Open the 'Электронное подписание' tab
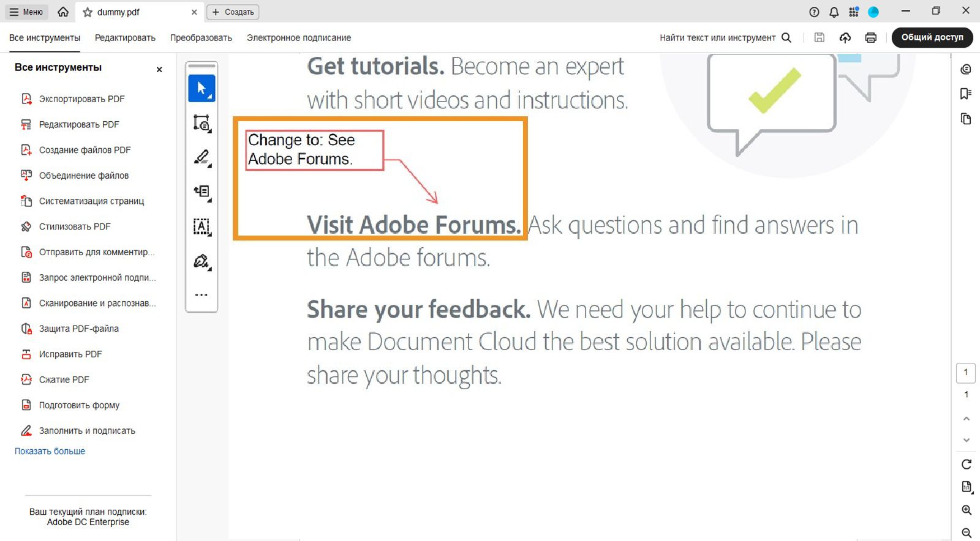This screenshot has width=980, height=541. (x=299, y=38)
